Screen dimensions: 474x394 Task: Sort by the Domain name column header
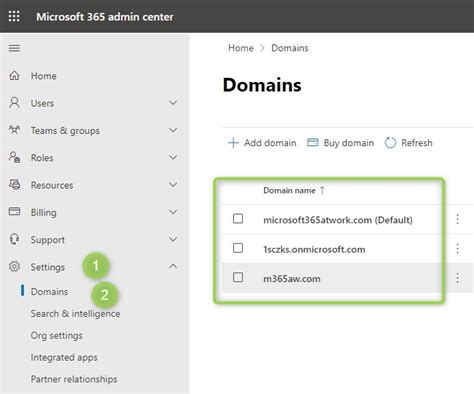(289, 190)
